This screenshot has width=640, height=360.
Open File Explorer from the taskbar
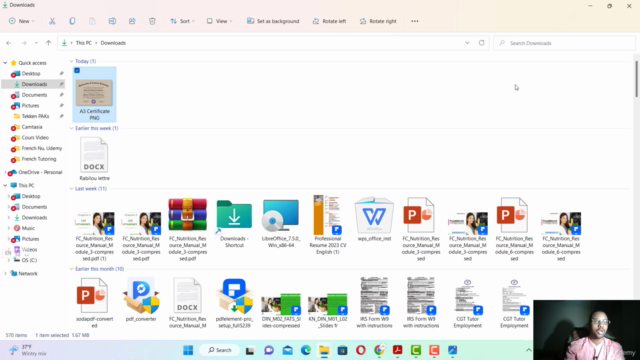click(x=324, y=350)
